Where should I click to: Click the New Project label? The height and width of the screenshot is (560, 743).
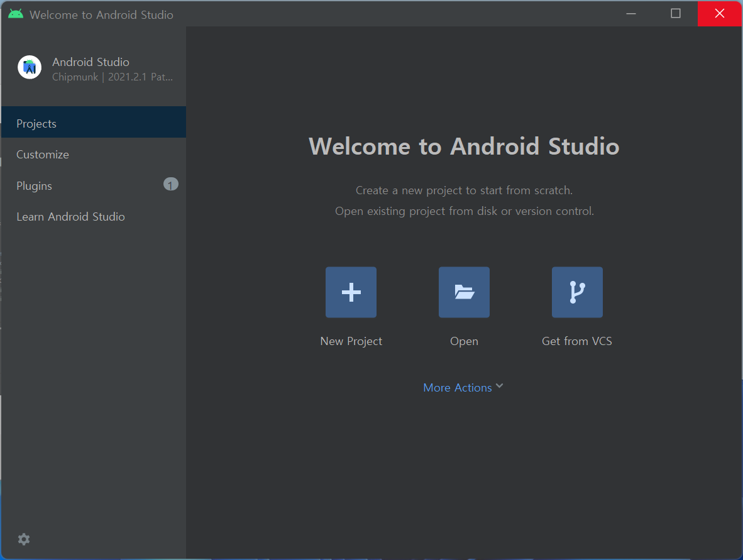[x=351, y=341]
